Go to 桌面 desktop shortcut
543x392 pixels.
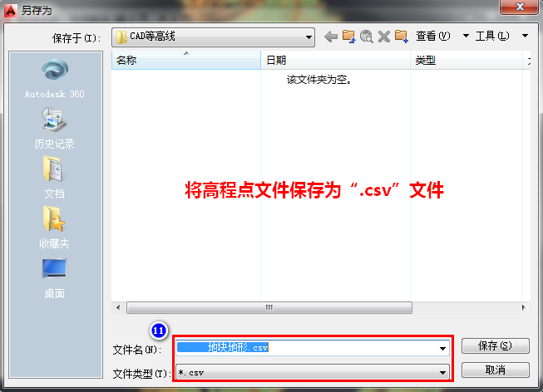tap(55, 278)
